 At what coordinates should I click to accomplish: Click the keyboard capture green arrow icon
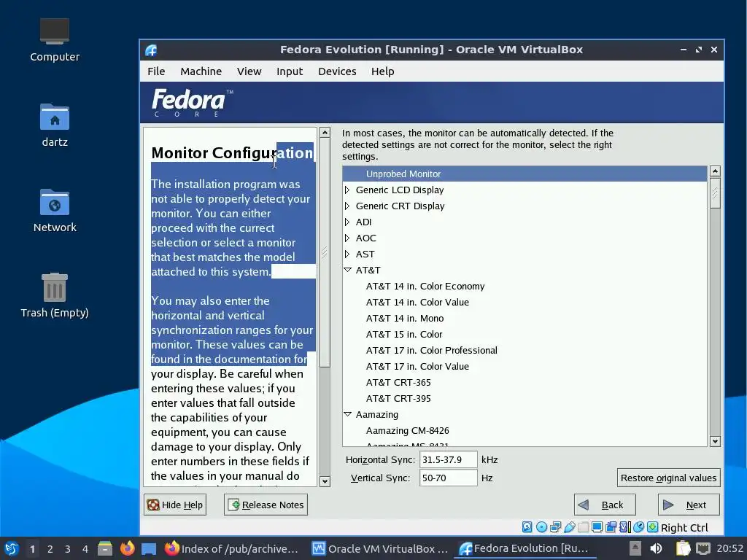pyautogui.click(x=653, y=526)
